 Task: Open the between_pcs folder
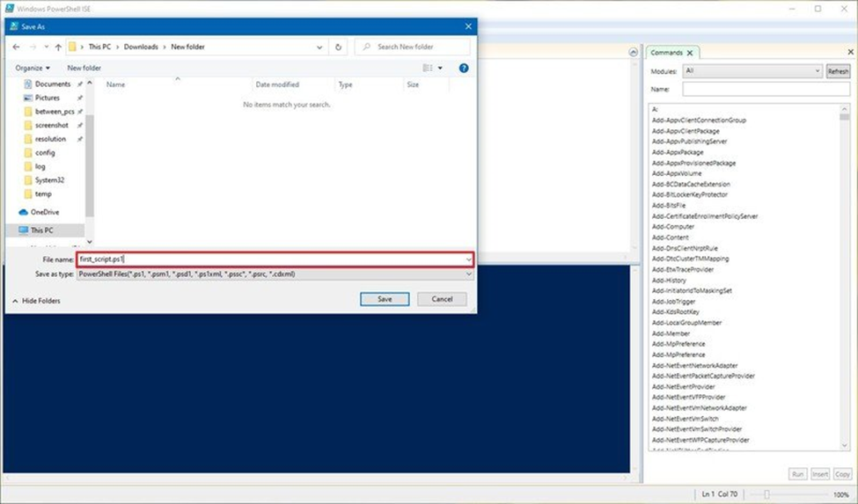(x=55, y=111)
